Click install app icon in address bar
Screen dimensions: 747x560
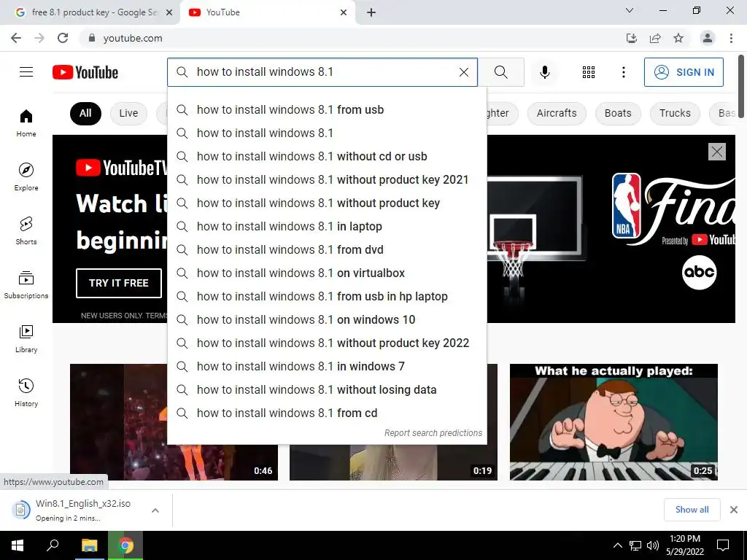(632, 38)
